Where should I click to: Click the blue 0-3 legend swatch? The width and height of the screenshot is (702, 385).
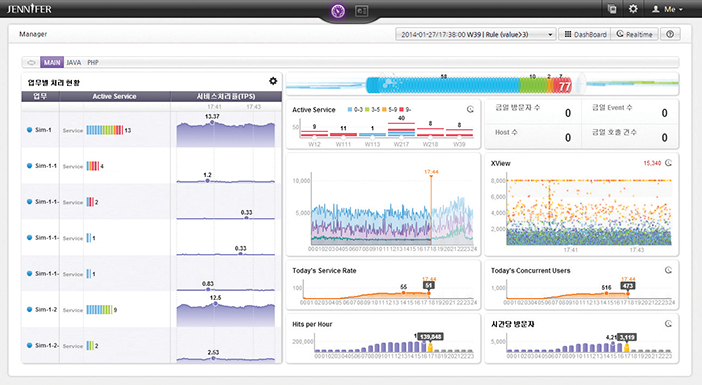(350, 109)
